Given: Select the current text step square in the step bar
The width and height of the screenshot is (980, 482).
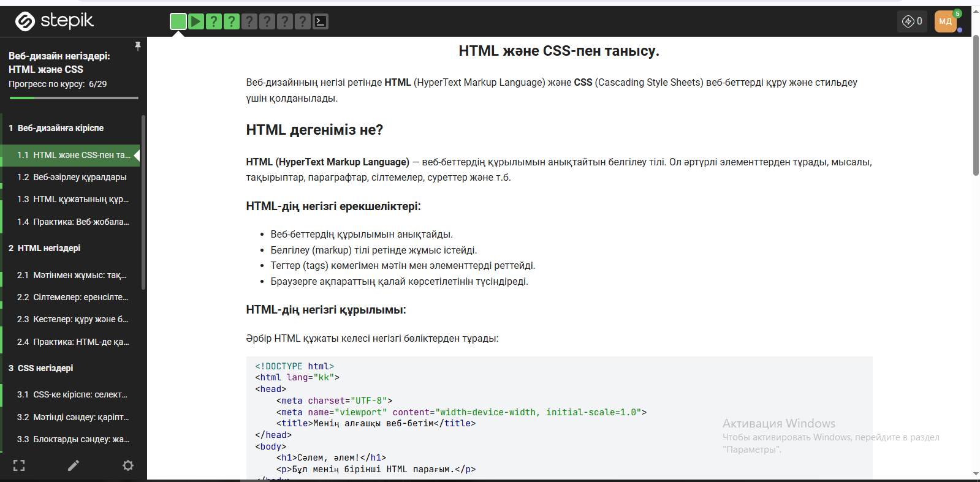Looking at the screenshot, I should click(x=178, y=22).
